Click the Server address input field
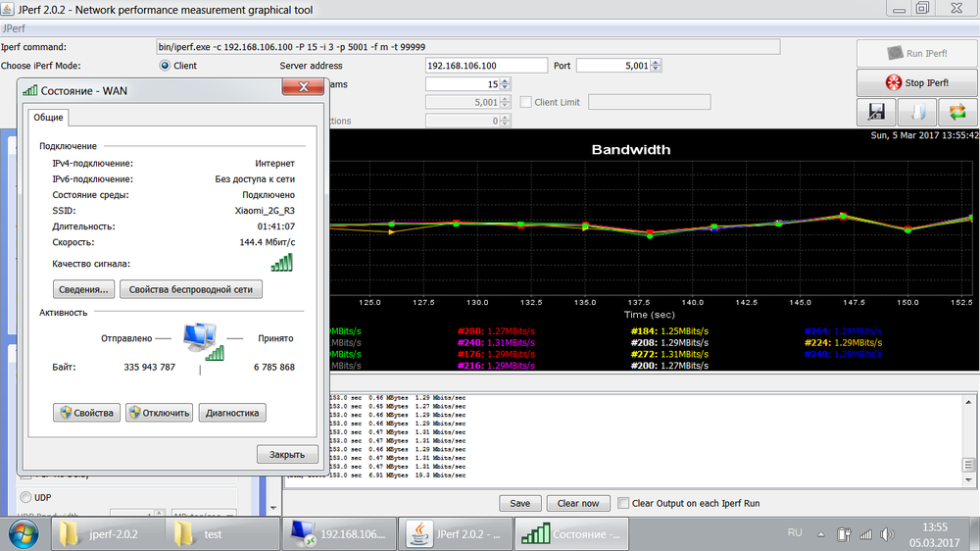Image resolution: width=980 pixels, height=551 pixels. (486, 66)
